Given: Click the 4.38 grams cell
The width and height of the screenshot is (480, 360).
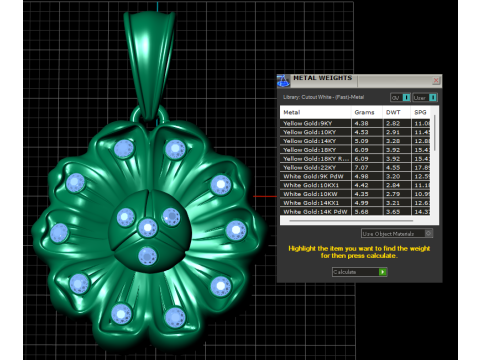Looking at the screenshot, I should click(x=367, y=123).
